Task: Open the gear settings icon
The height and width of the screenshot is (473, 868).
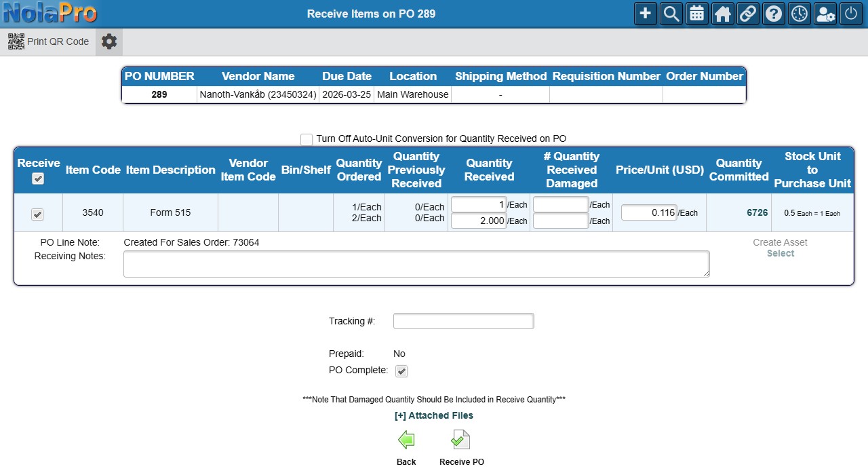Action: (x=109, y=41)
